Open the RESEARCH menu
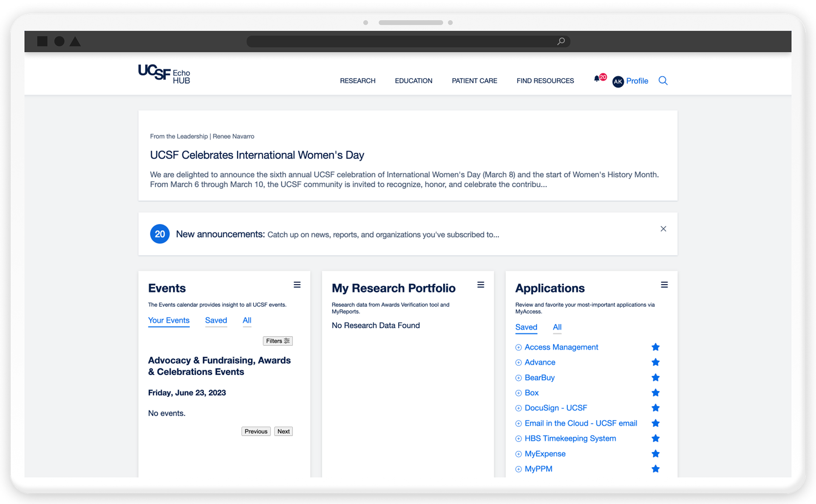 [358, 81]
